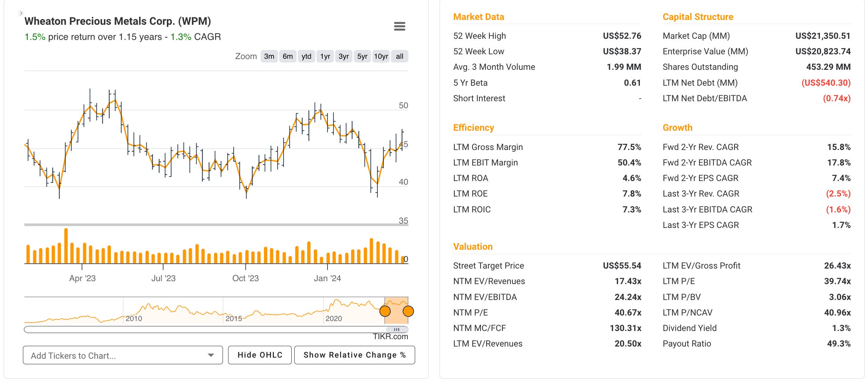Click the Enterprise Value figure US$20,823.74
Image resolution: width=868 pixels, height=382 pixels.
tap(823, 51)
